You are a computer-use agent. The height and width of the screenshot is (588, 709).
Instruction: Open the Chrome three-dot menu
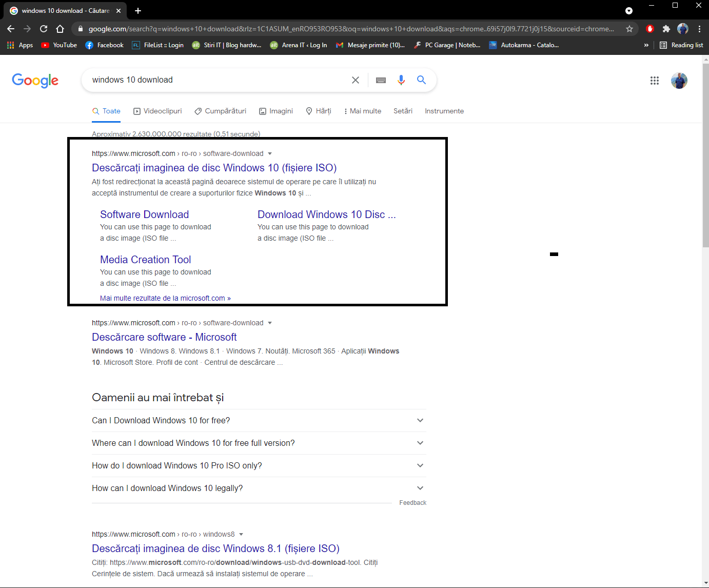700,29
